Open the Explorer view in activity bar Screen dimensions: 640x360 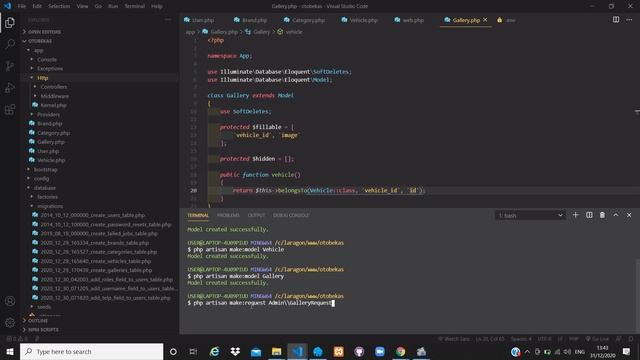10,22
